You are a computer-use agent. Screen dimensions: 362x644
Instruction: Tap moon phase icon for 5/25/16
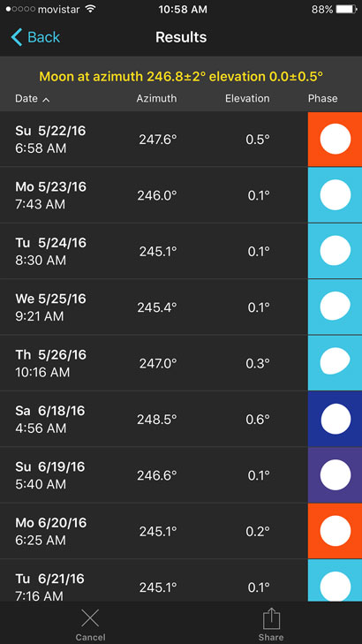pos(335,307)
